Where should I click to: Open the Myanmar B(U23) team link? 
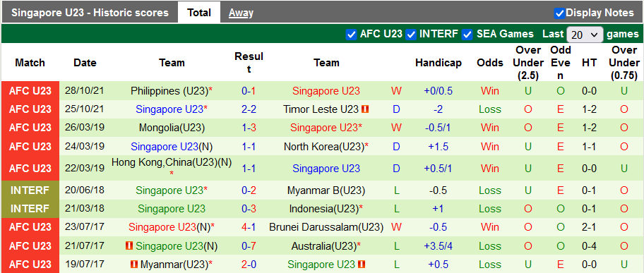pyautogui.click(x=327, y=191)
